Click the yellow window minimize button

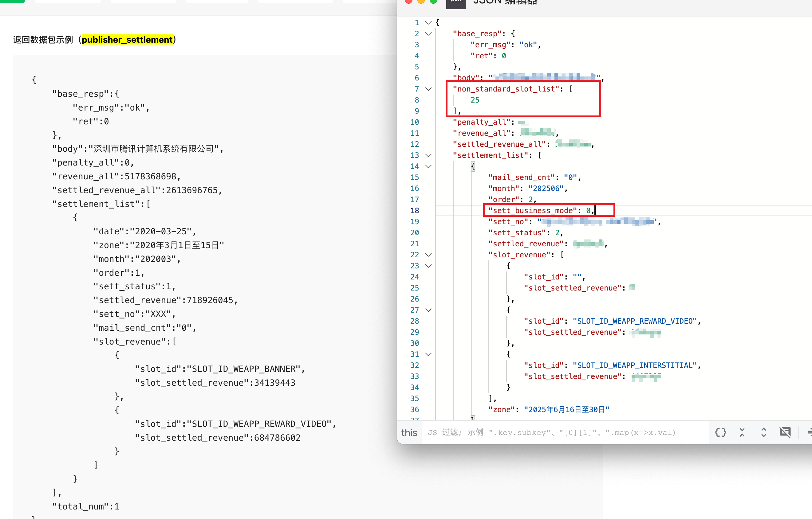click(421, 1)
